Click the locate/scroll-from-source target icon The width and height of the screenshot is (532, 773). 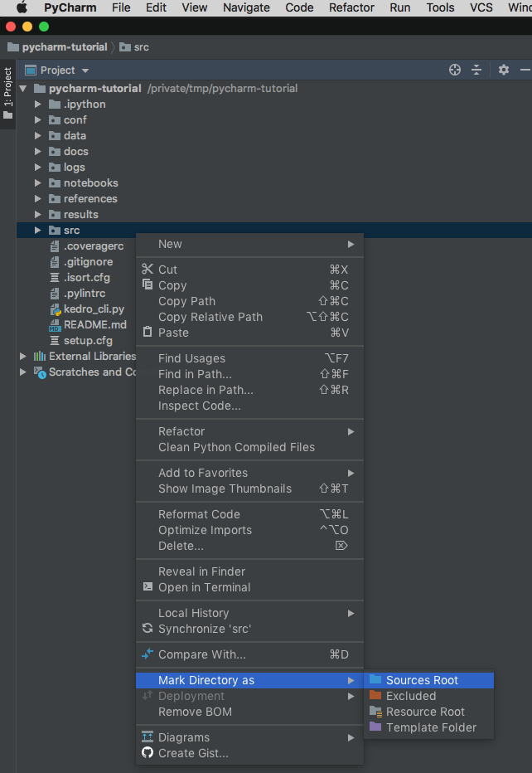(454, 70)
